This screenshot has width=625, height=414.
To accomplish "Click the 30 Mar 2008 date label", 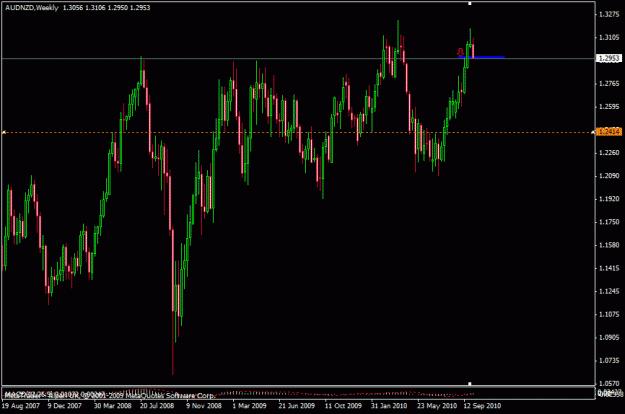I will click(x=112, y=406).
